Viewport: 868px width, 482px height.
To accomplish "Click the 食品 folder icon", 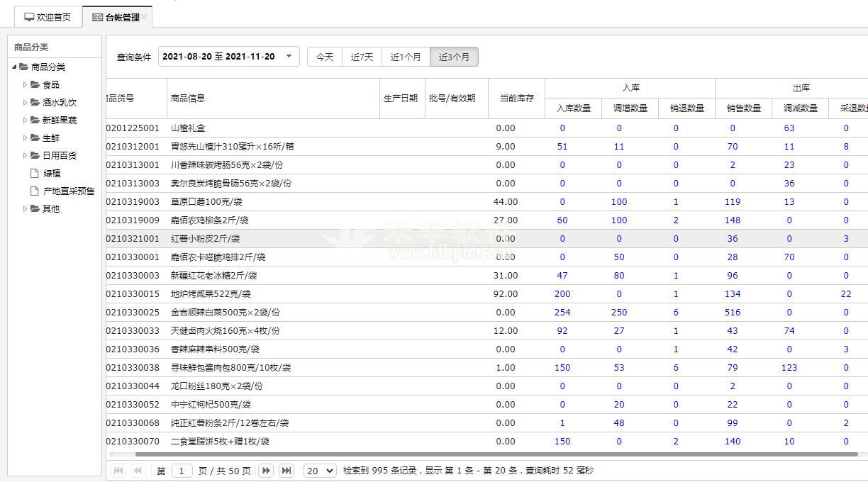I will [x=35, y=84].
